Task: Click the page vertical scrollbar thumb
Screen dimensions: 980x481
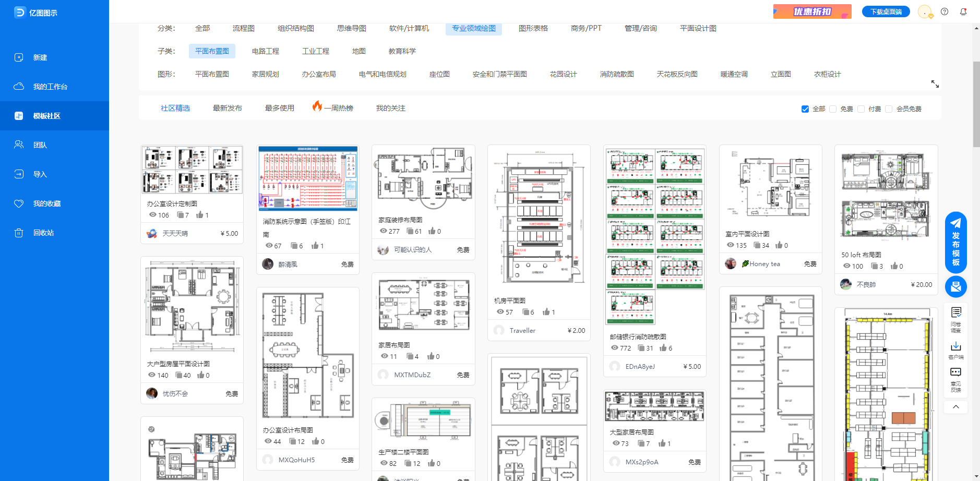Action: [x=976, y=104]
